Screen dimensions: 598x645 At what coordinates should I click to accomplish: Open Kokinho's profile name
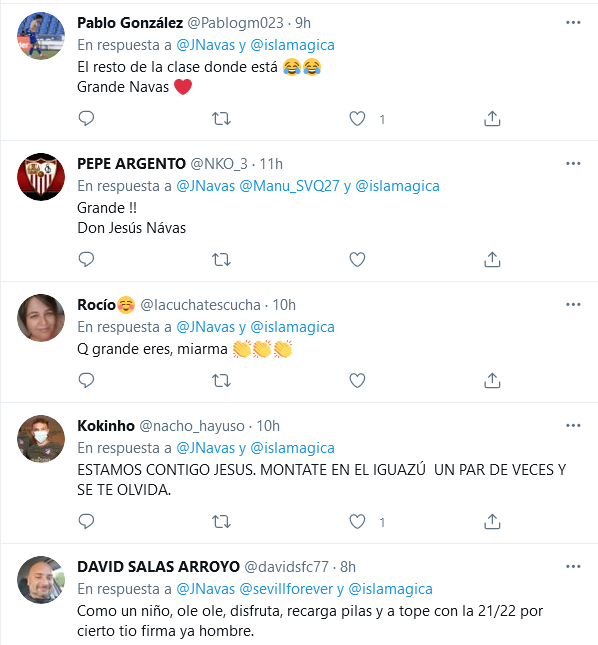tap(106, 426)
